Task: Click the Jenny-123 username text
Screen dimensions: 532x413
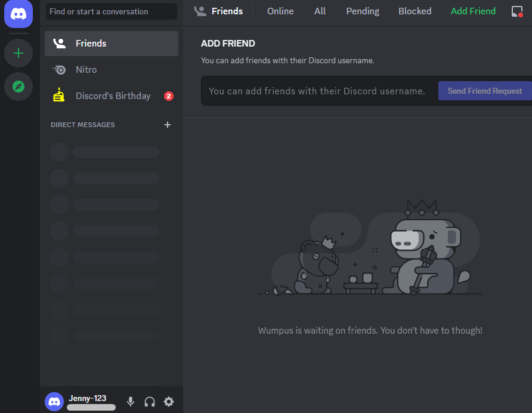Action: [88, 398]
